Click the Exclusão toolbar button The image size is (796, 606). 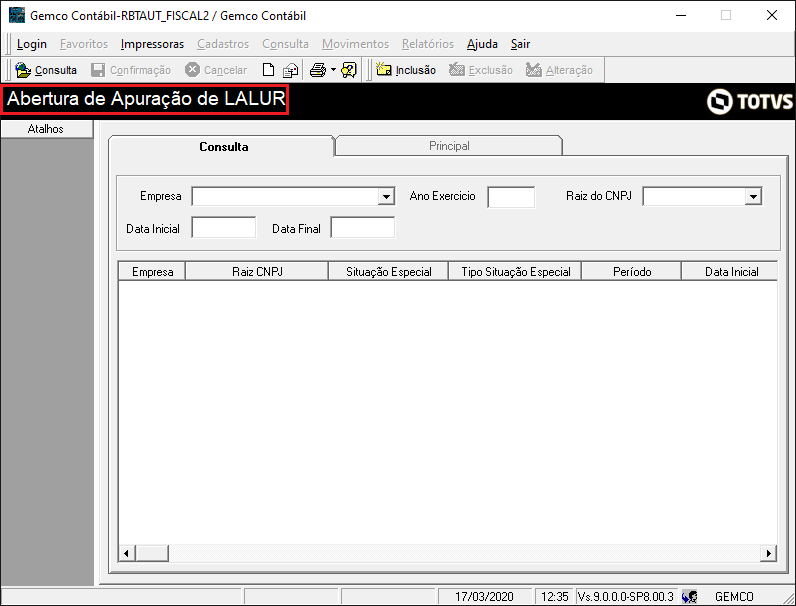[481, 70]
